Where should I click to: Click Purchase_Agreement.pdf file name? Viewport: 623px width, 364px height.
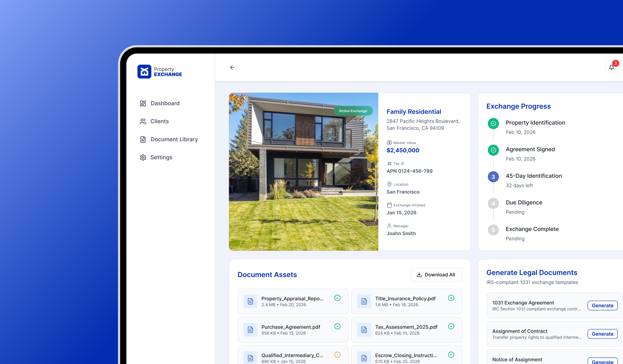tap(291, 327)
